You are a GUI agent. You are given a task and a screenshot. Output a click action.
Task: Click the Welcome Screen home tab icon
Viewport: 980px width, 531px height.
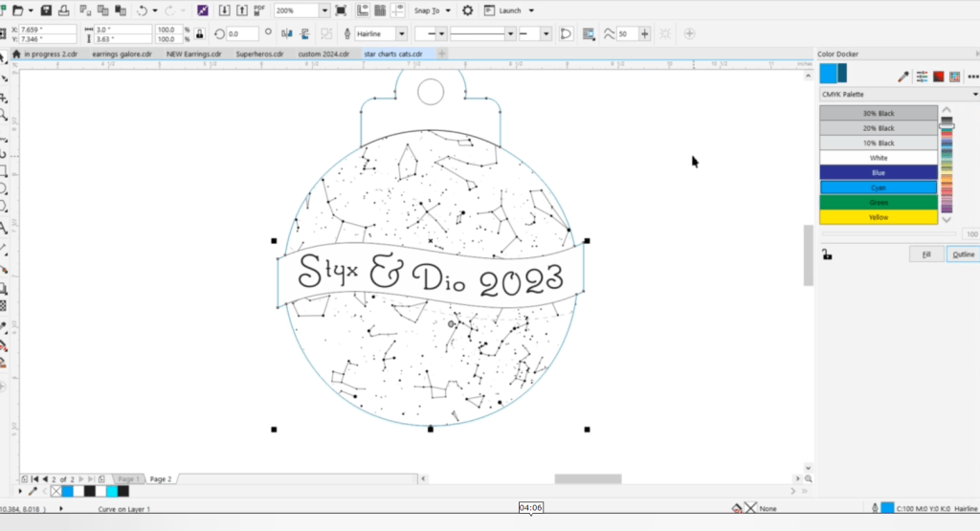tap(15, 55)
